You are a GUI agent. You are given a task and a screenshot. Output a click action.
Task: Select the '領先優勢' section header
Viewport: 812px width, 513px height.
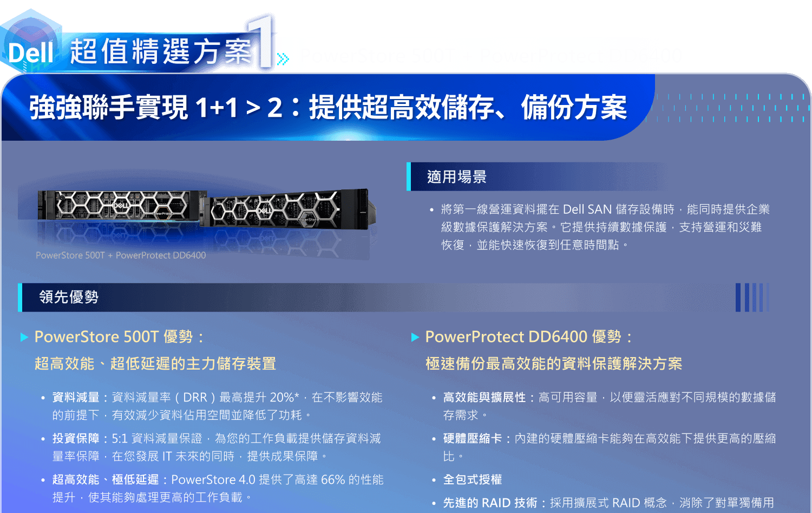coord(69,297)
